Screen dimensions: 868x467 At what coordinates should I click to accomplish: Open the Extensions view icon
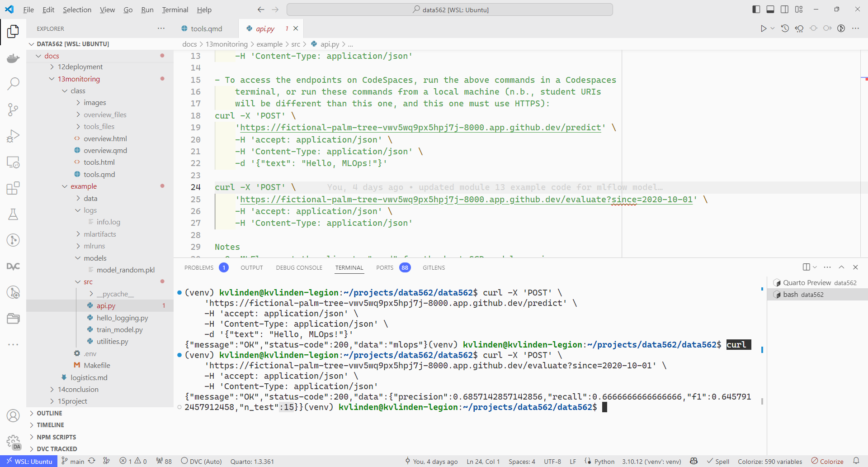(13, 188)
